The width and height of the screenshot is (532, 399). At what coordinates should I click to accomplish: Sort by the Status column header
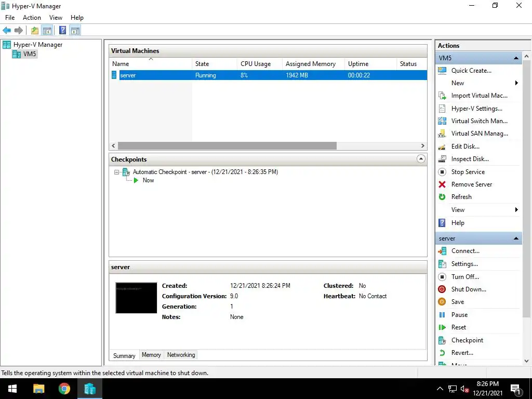(412, 64)
